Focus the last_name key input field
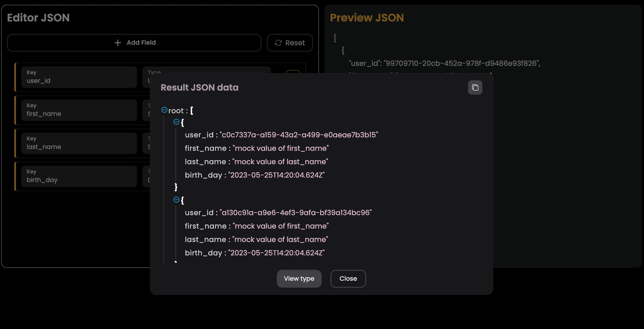 coord(79,143)
